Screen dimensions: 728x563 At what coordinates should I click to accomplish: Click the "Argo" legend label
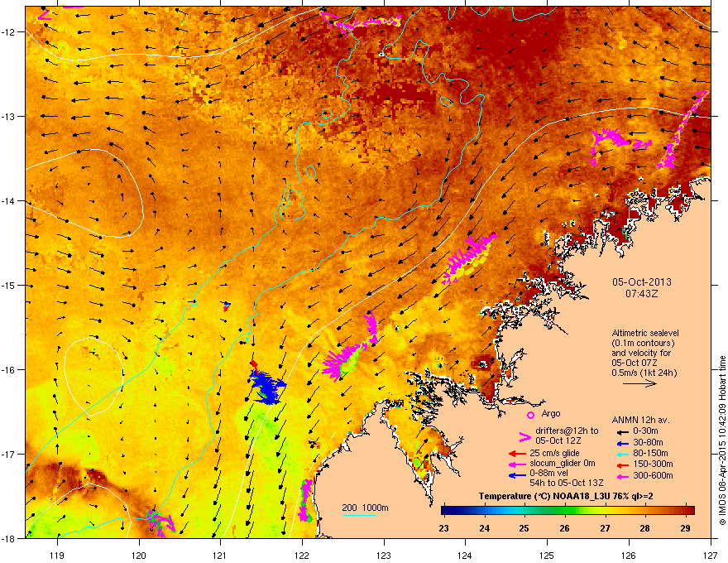point(551,413)
